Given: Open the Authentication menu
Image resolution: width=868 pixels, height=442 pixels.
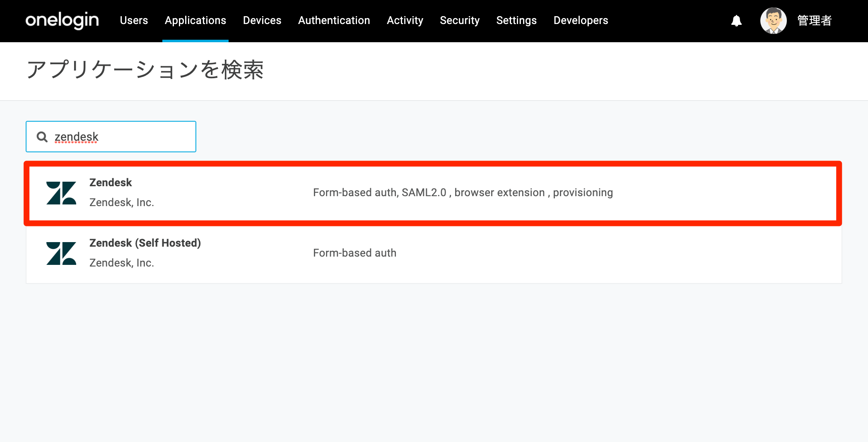Looking at the screenshot, I should (334, 20).
